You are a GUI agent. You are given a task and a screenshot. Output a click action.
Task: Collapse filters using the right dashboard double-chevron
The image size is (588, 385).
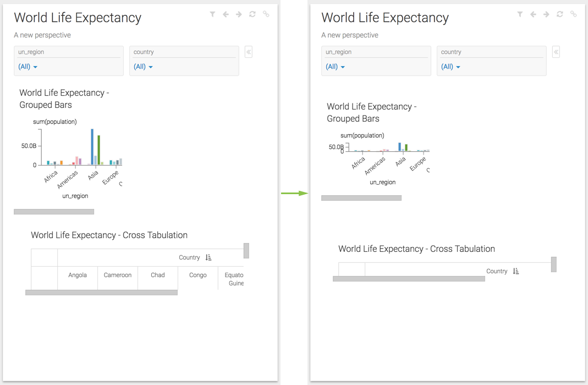pyautogui.click(x=556, y=52)
